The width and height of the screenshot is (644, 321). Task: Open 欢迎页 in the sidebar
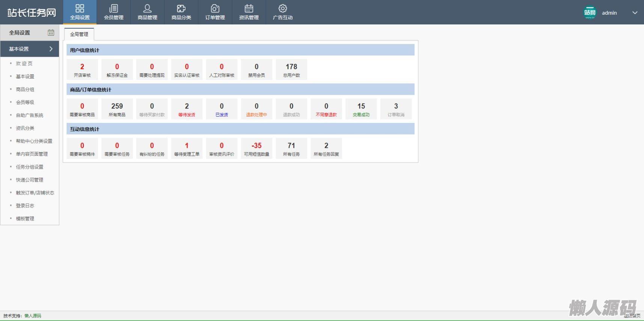pos(24,64)
